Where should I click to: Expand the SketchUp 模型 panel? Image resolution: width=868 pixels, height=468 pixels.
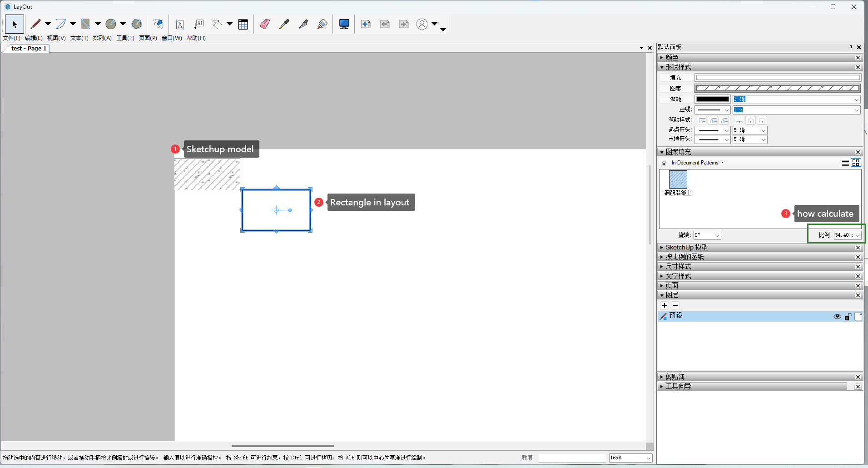pyautogui.click(x=759, y=248)
